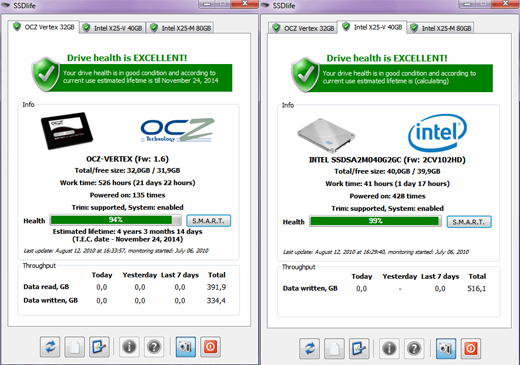Image resolution: width=520 pixels, height=365 pixels.
Task: Switch to Intel X25-M 80GB tab, right window
Action: pos(441,28)
